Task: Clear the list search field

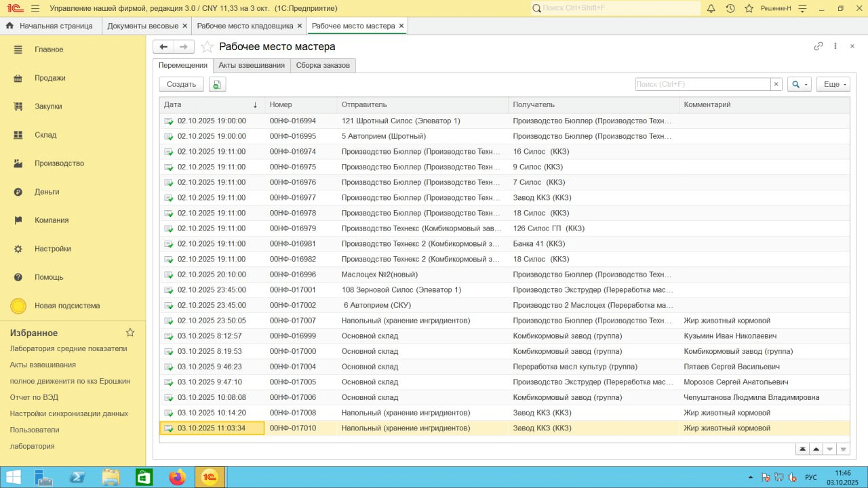Action: (x=776, y=84)
